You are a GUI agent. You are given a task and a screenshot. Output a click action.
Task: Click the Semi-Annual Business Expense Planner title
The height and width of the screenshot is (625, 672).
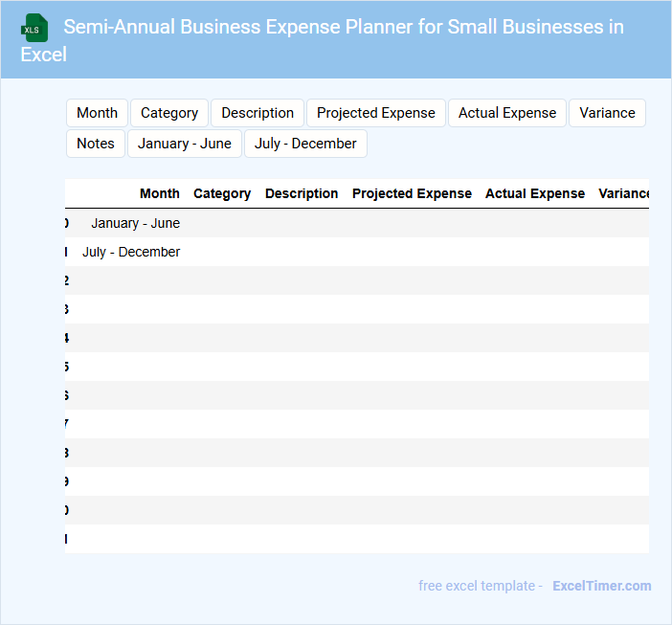coord(343,27)
